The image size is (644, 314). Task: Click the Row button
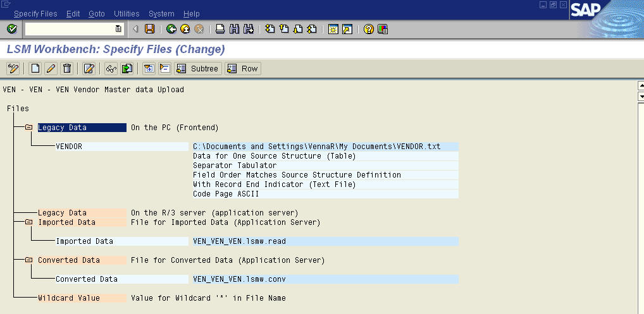243,68
